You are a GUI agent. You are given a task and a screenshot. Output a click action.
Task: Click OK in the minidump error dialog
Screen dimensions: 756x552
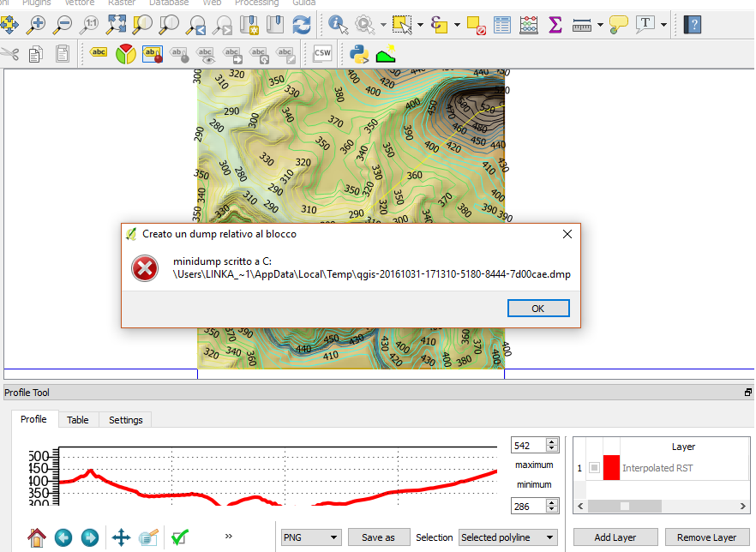tap(537, 309)
